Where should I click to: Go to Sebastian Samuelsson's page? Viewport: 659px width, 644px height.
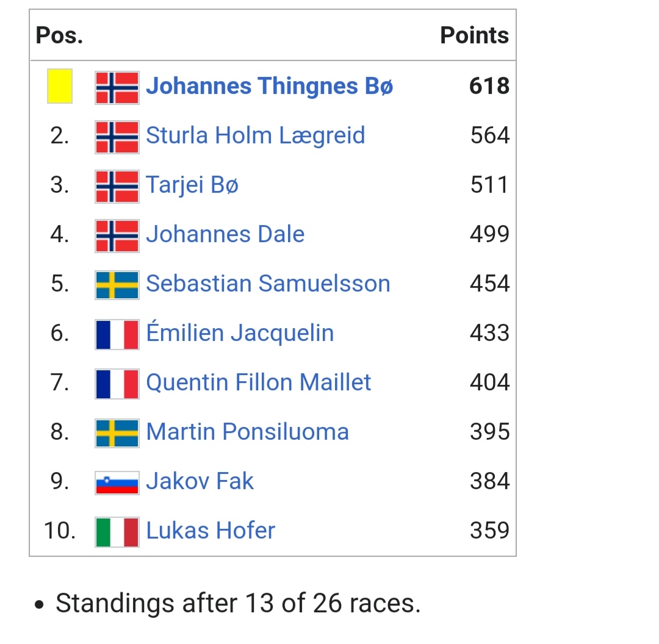268,284
